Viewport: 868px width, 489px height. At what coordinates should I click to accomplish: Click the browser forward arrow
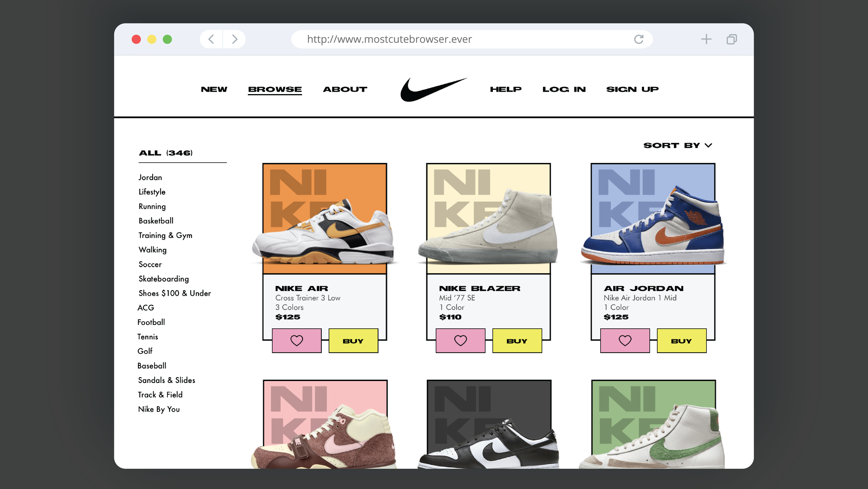pos(235,39)
